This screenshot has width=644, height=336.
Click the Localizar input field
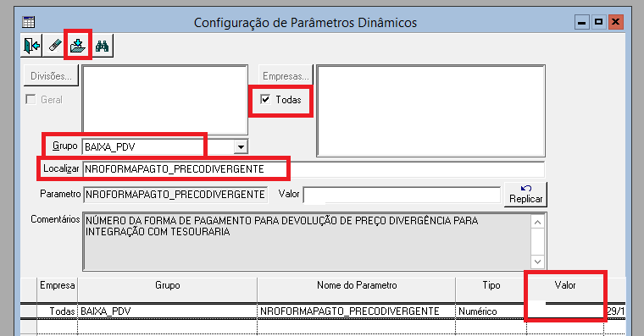pos(314,169)
